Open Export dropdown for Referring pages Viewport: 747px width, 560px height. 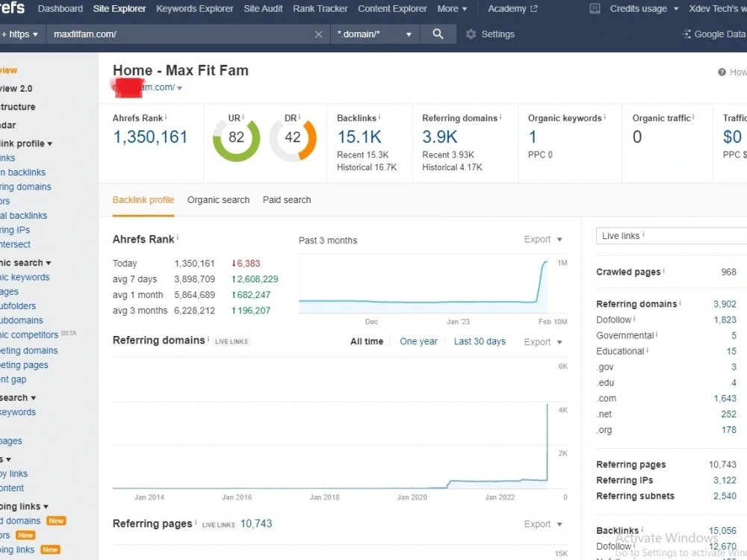point(543,524)
